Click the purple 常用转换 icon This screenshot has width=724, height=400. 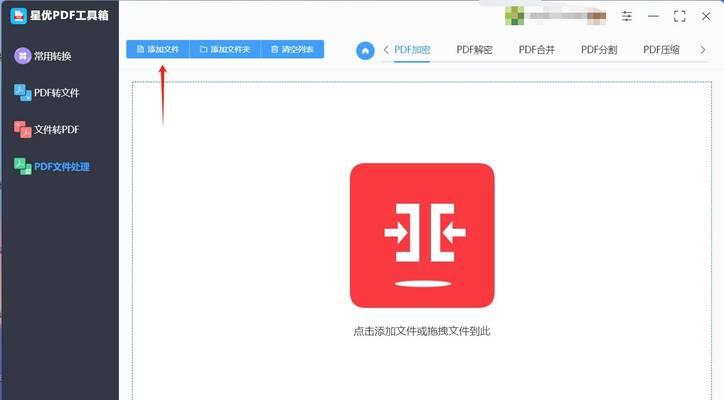[22, 56]
